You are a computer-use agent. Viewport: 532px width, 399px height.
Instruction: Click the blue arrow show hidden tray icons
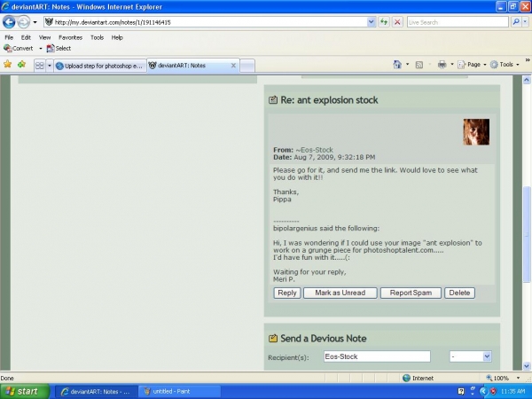pyautogui.click(x=483, y=392)
